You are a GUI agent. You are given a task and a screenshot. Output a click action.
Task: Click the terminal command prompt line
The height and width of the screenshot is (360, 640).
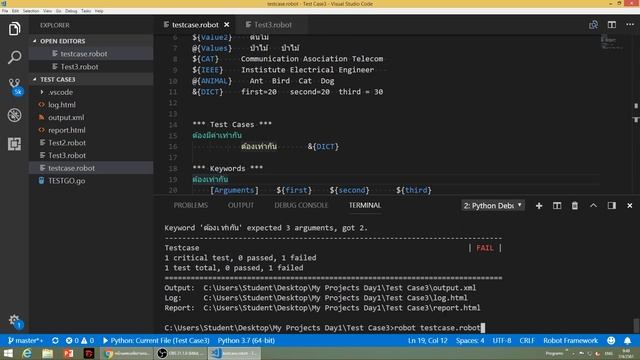click(x=324, y=328)
